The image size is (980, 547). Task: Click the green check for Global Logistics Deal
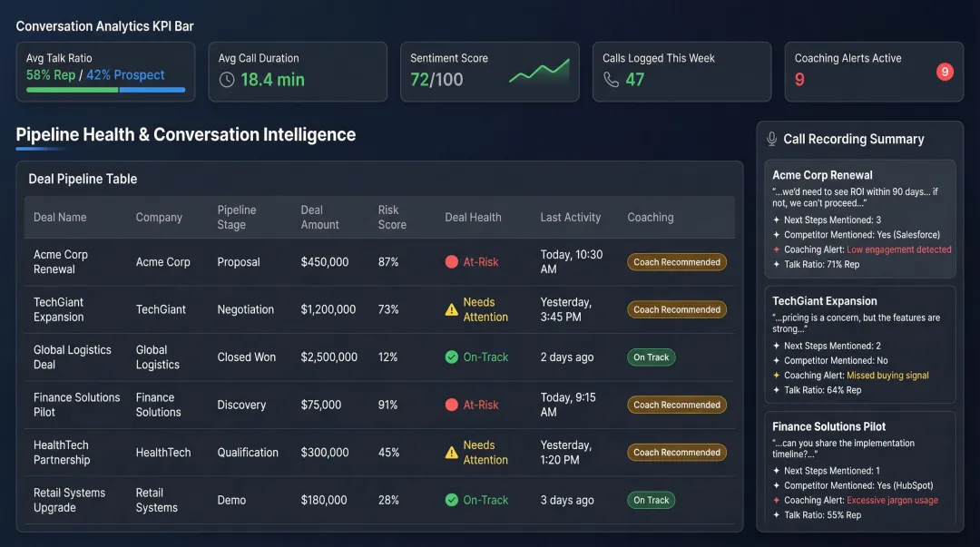pos(450,357)
